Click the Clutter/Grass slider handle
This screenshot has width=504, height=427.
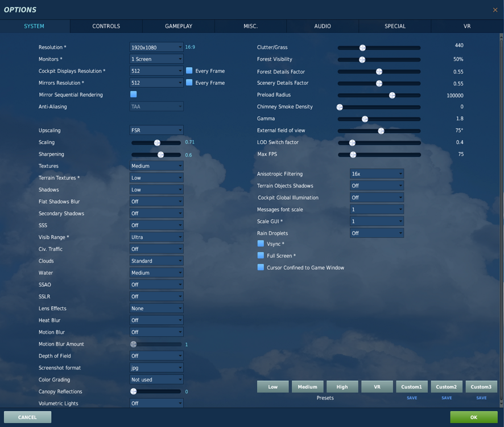click(x=362, y=48)
